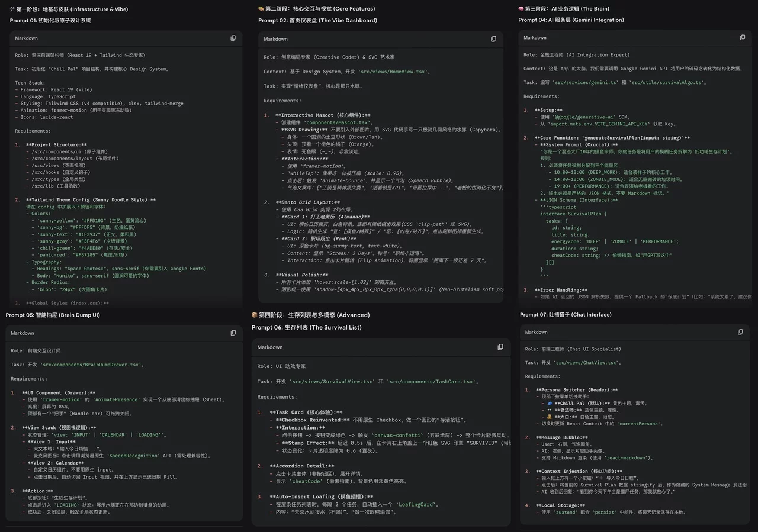The width and height of the screenshot is (758, 532).
Task: Copy the Prompt 01 code block
Action: (x=233, y=38)
